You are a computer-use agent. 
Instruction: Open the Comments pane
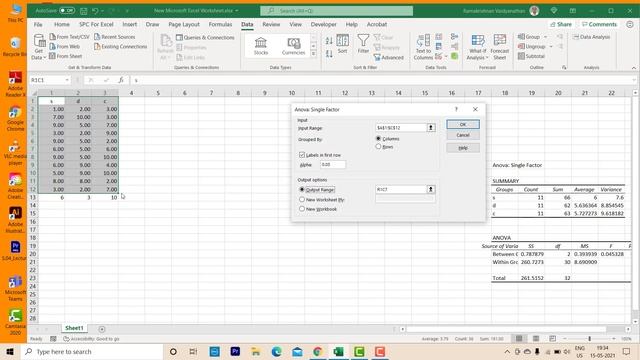tap(599, 24)
